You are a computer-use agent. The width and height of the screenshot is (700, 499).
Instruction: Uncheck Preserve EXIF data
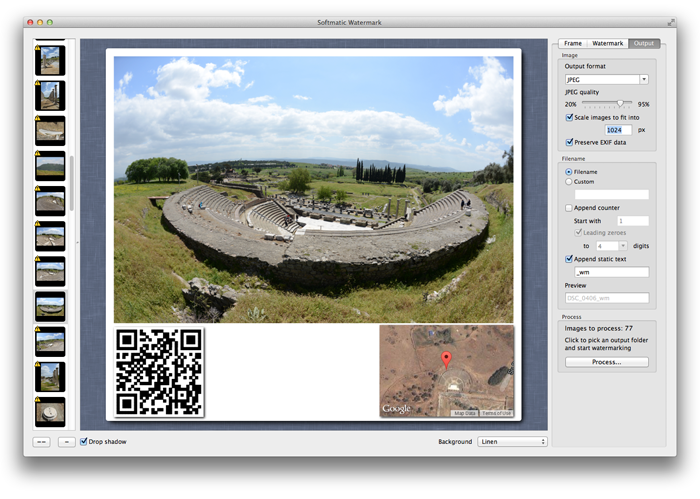point(569,142)
